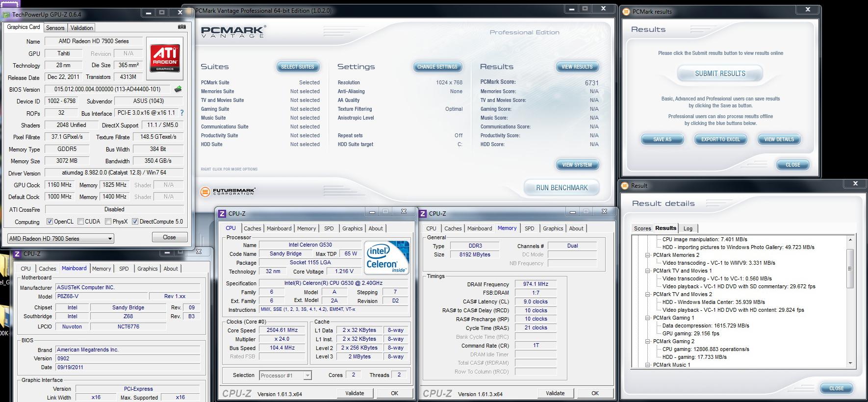The image size is (868, 402).
Task: Click the DRAM Frequency value field
Action: (x=536, y=284)
